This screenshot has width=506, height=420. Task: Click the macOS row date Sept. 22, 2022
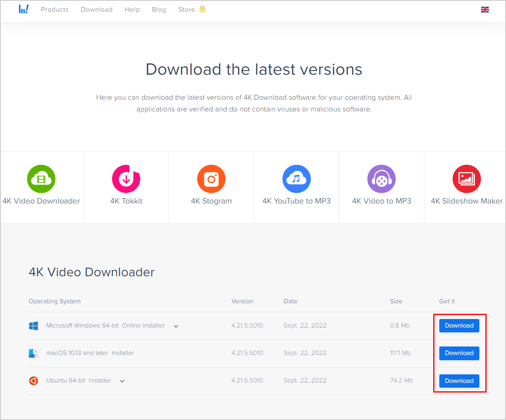[305, 353]
